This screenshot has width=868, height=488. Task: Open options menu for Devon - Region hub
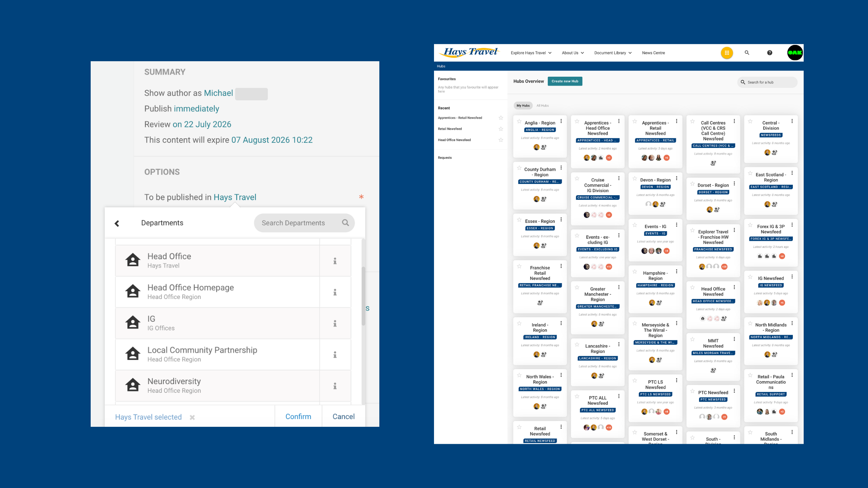pyautogui.click(x=677, y=178)
